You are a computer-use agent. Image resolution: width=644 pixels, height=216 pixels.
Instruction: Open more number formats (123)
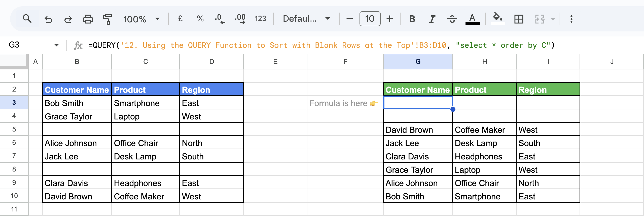260,19
